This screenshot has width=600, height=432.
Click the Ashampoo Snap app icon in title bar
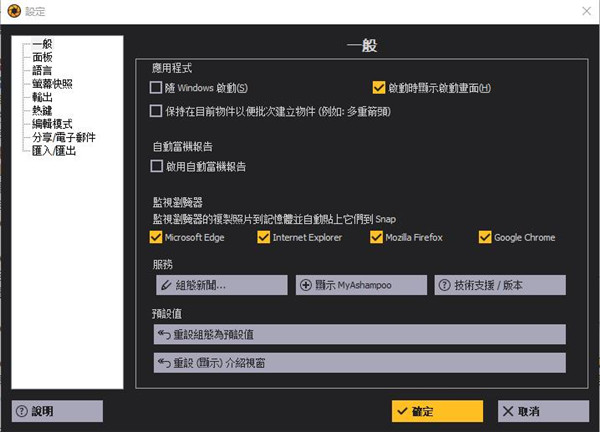click(x=12, y=11)
